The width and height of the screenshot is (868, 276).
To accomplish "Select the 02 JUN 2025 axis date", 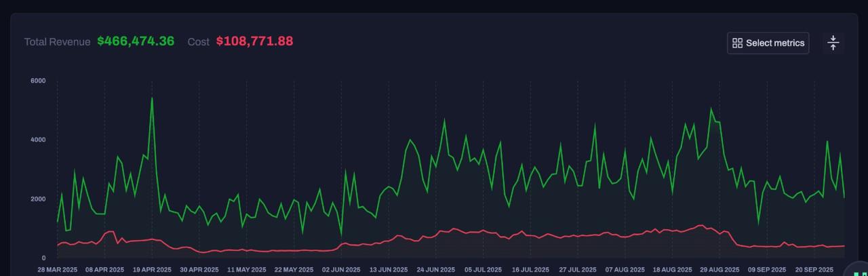I will pos(341,269).
